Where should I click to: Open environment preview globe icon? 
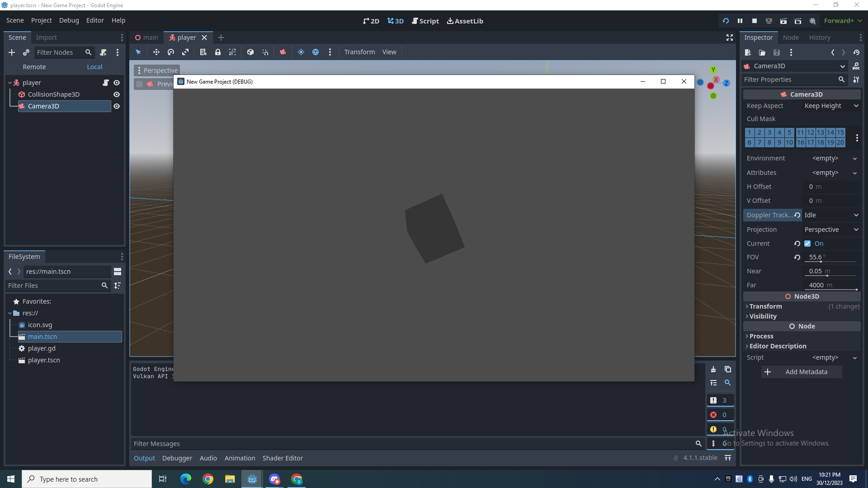point(316,52)
